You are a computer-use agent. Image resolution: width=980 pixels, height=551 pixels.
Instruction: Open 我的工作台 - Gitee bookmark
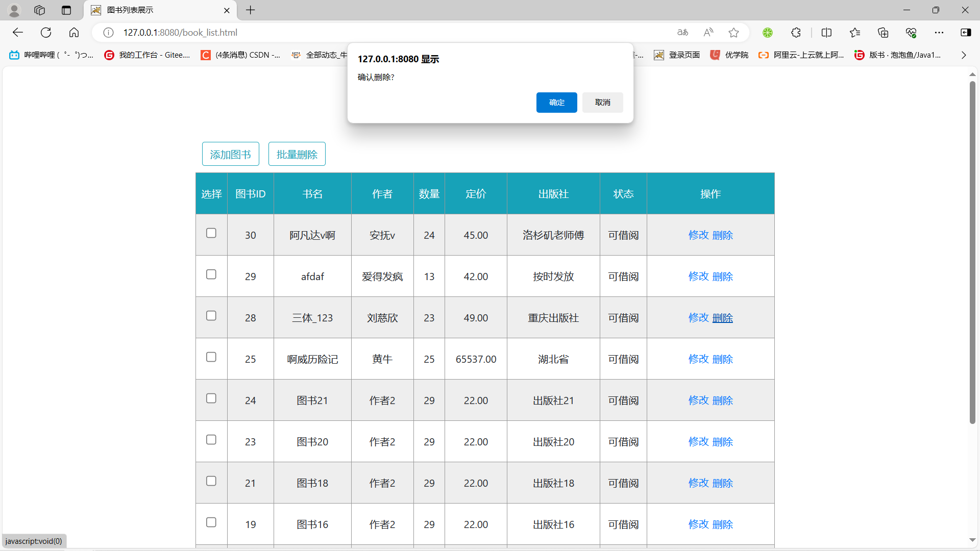point(147,55)
